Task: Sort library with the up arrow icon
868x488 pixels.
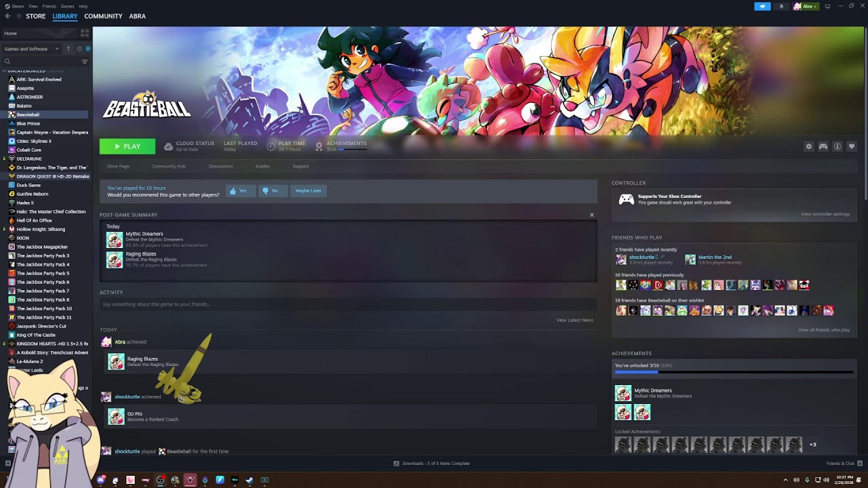Action: (x=68, y=49)
